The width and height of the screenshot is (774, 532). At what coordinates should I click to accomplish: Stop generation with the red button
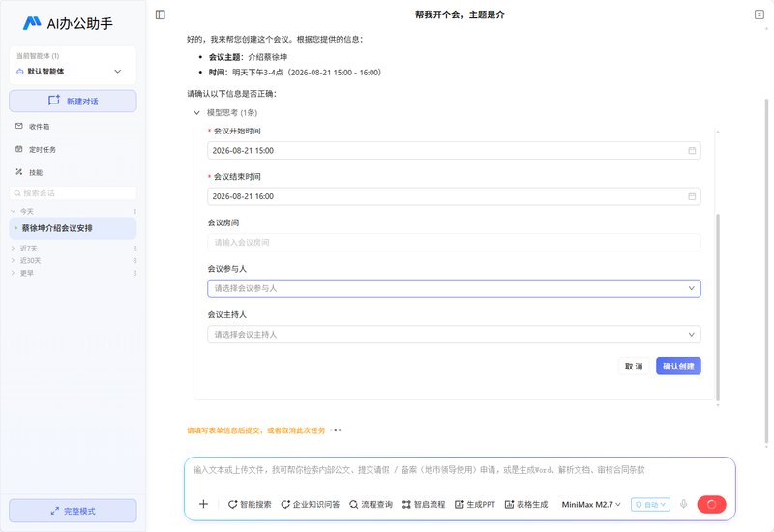tap(711, 504)
